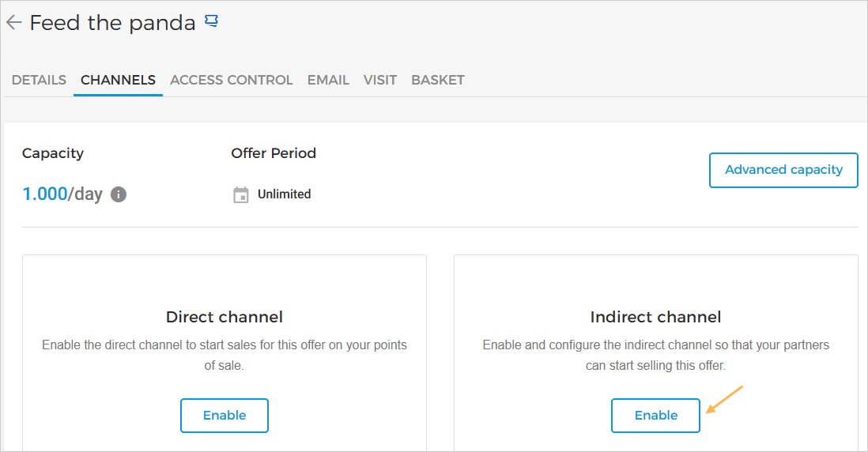Click the blue ticket icon after the title
Screen dimensions: 868x452
pyautogui.click(x=211, y=21)
